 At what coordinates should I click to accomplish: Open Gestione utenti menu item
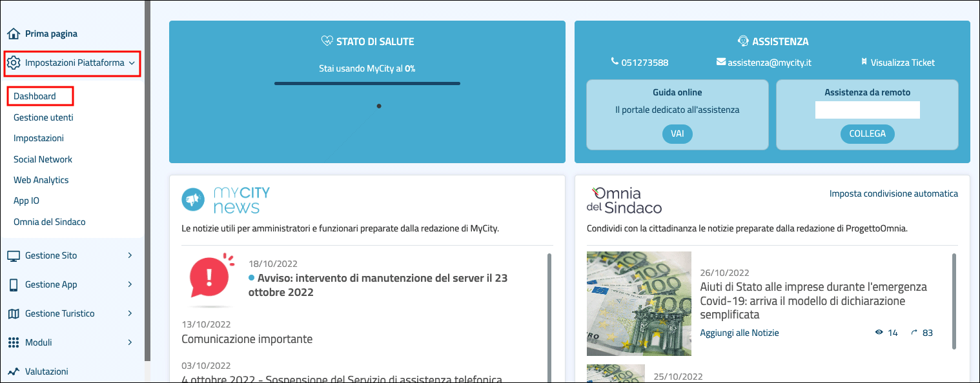click(43, 117)
